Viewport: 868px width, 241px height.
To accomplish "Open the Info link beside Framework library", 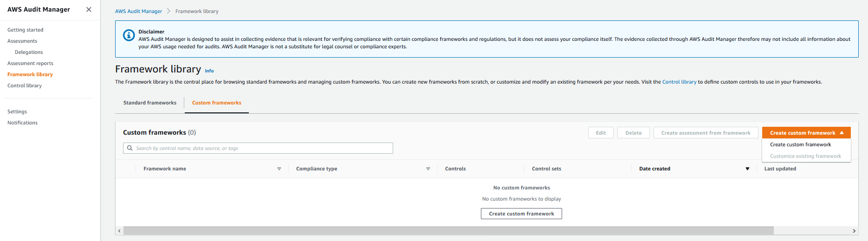I will pos(209,71).
